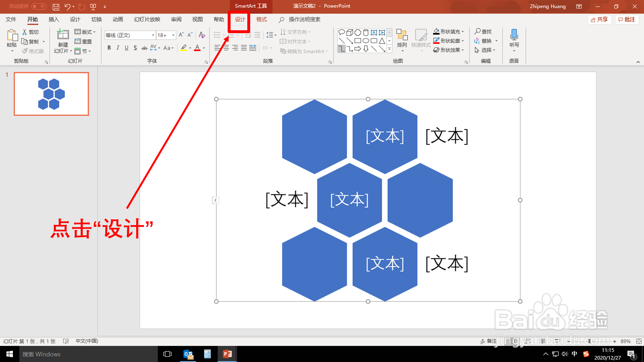Expand the SmartArt text pane arrow
The width and height of the screenshot is (644, 362).
click(x=215, y=200)
